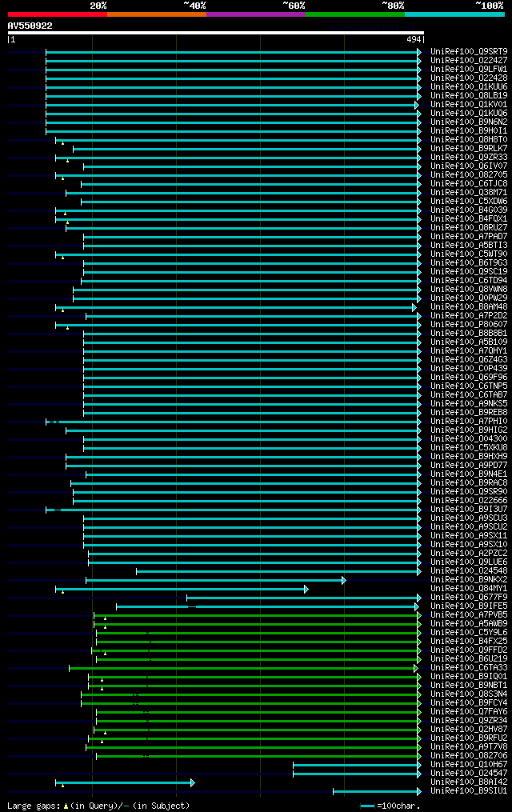Select hit label UniRef100_C6TJC8
512x812 pixels.
pos(469,184)
